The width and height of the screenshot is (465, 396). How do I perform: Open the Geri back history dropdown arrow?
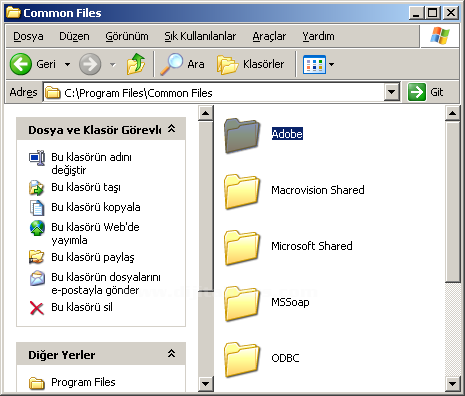[x=67, y=64]
